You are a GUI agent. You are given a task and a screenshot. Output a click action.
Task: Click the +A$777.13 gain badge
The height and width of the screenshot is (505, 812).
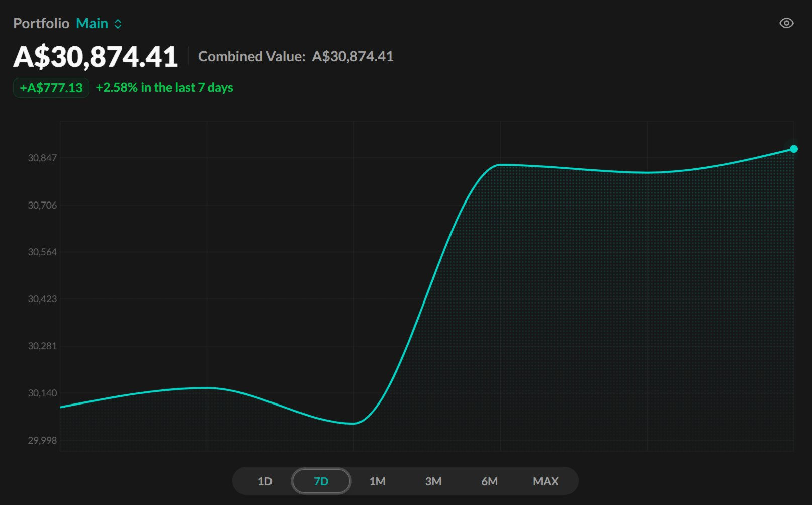(51, 88)
